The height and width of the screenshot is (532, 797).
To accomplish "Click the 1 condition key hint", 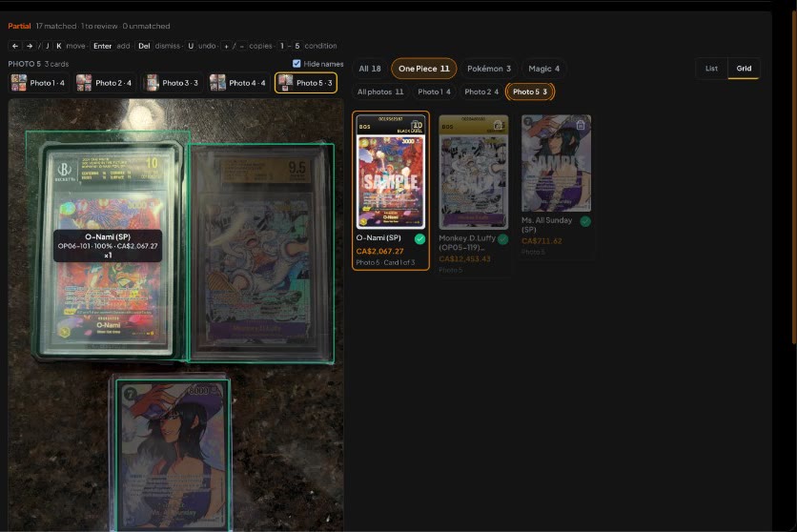I will click(x=282, y=46).
